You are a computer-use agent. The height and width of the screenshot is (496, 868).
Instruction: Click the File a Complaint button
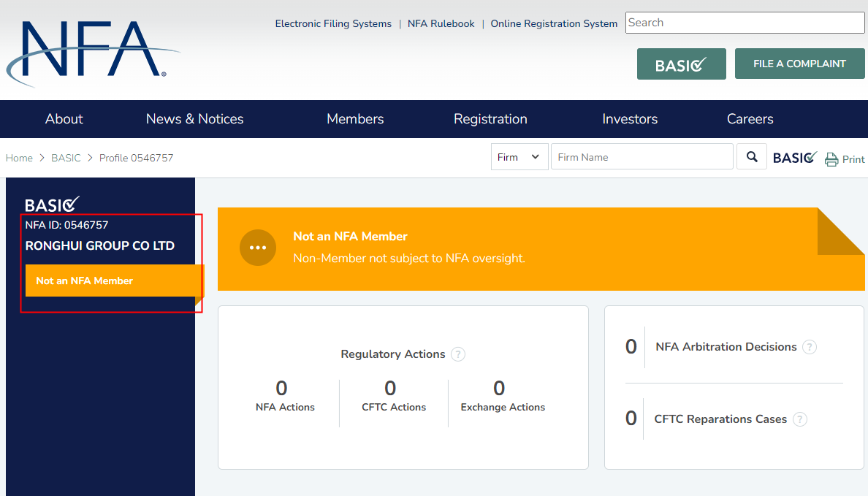[799, 64]
